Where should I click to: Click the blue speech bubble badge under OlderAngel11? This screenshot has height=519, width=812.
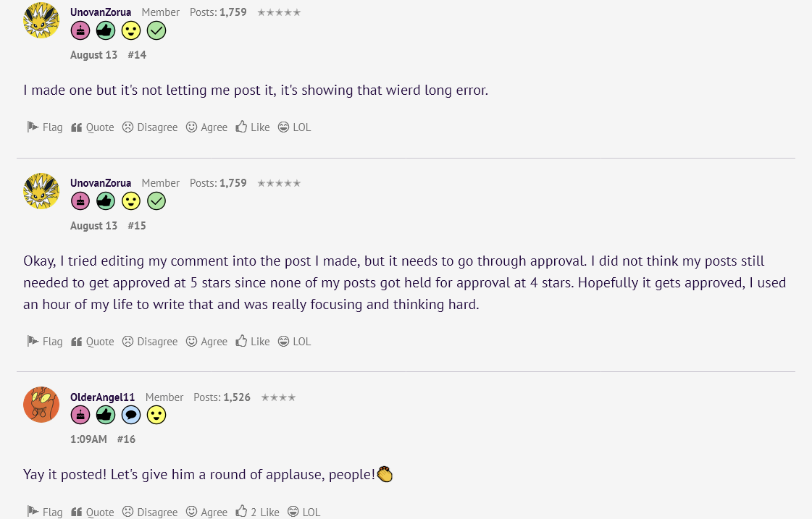[x=131, y=415]
